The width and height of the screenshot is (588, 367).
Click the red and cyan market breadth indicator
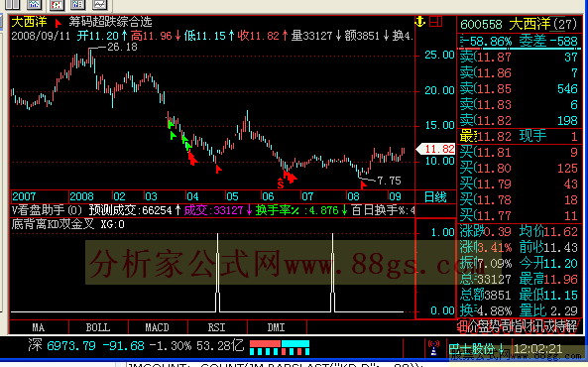pos(280,347)
